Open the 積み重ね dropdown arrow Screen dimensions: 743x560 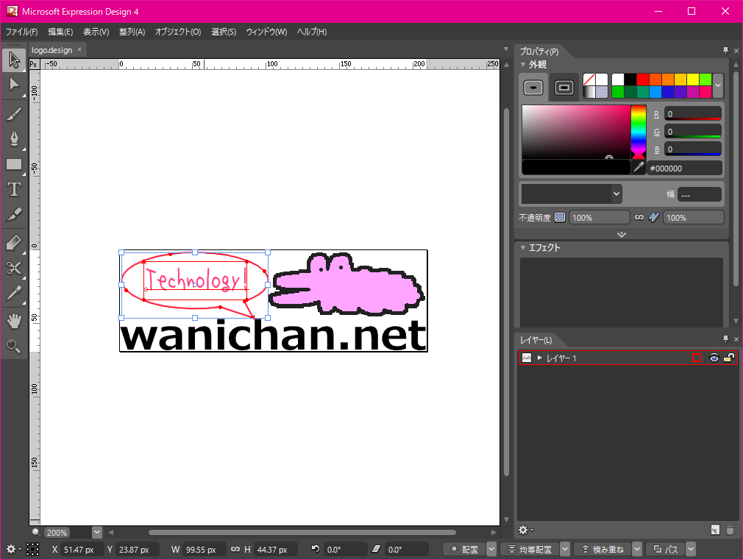(x=637, y=549)
